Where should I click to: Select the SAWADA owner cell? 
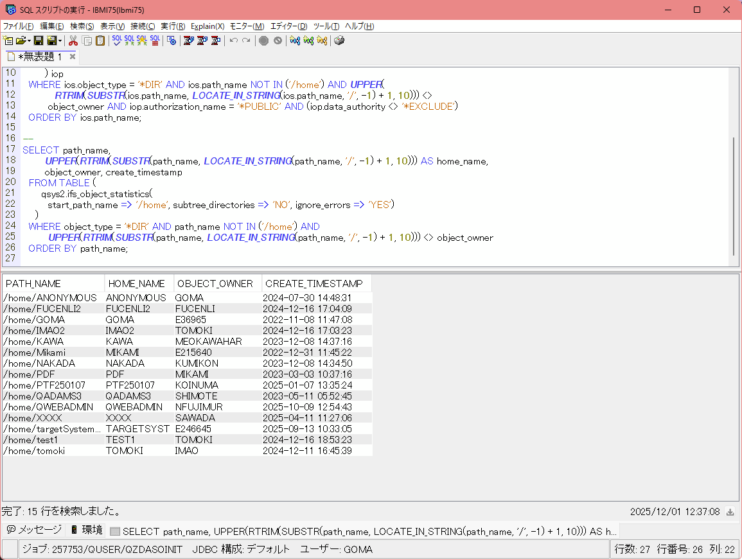click(218, 418)
